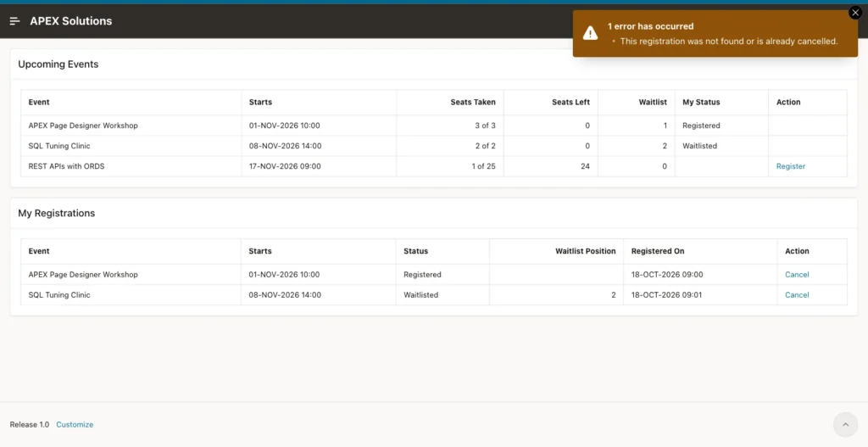Viewport: 868px width, 447px height.
Task: Select SQL Tuning Clinic in My Registrations
Action: coord(59,295)
